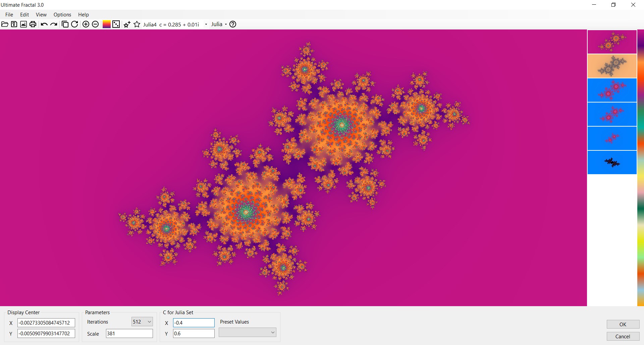Open a fractal file with folder icon
644x345 pixels.
(5, 24)
